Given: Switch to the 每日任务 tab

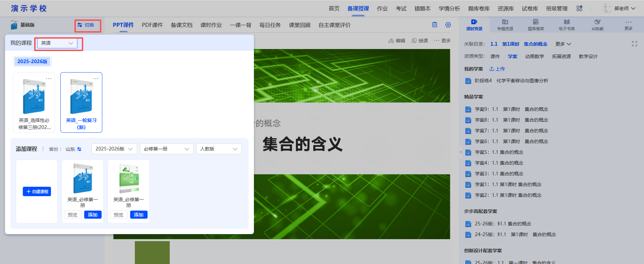Looking at the screenshot, I should (x=270, y=25).
